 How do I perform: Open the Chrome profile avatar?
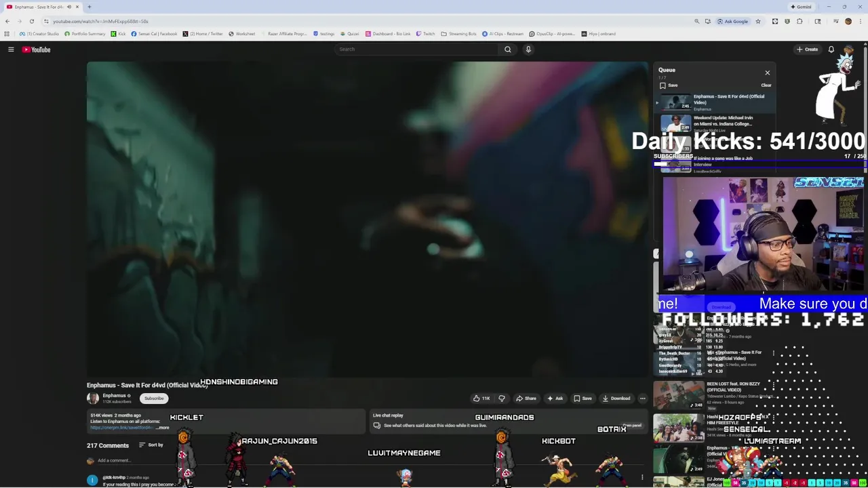tap(848, 22)
